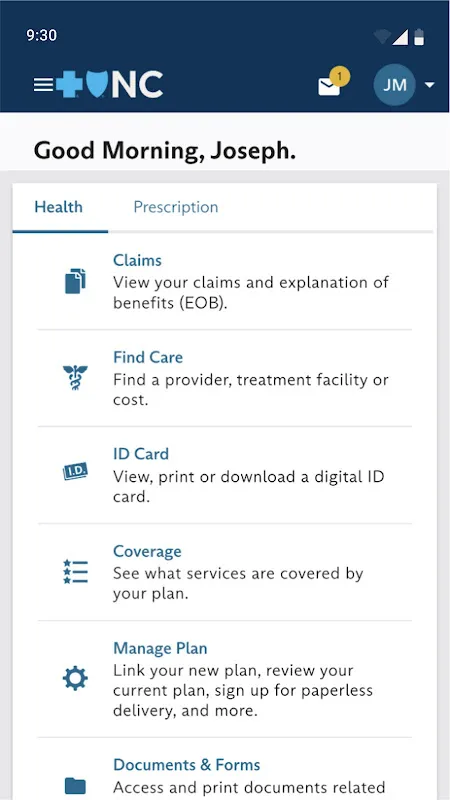Open the Find Care link
The height and width of the screenshot is (800, 450).
[148, 357]
